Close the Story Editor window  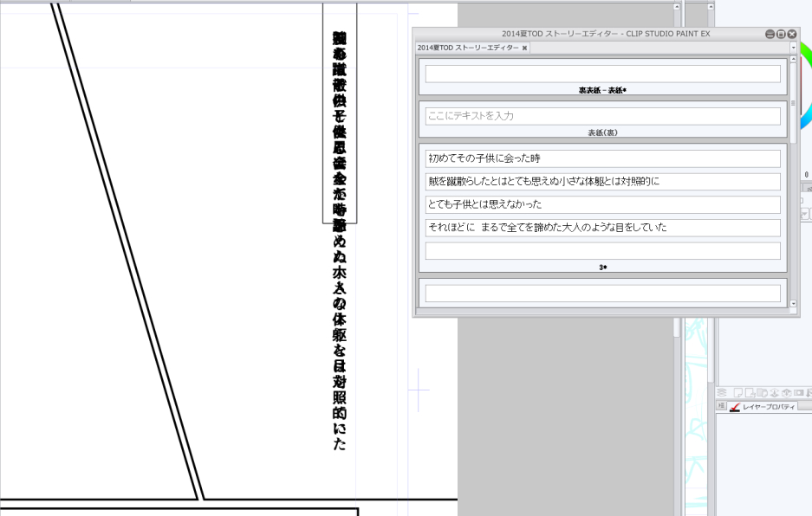[792, 34]
